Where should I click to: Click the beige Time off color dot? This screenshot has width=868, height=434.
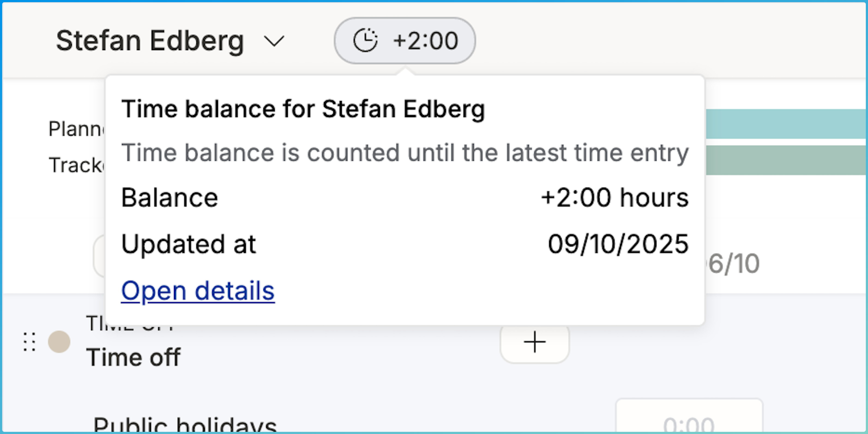(59, 342)
